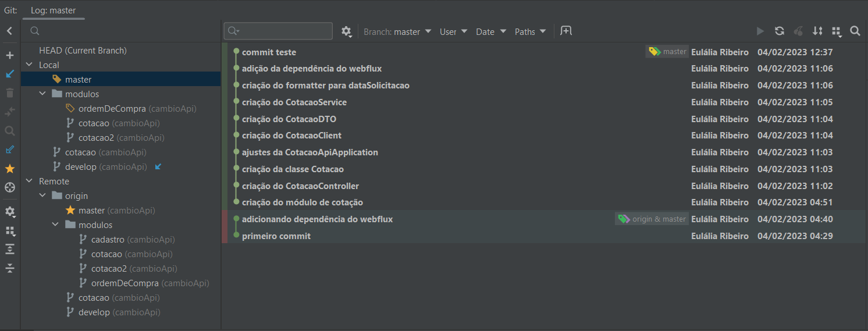The image size is (868, 331).
Task: Fetch all remotes with the sidebar fetch icon
Action: point(9,150)
